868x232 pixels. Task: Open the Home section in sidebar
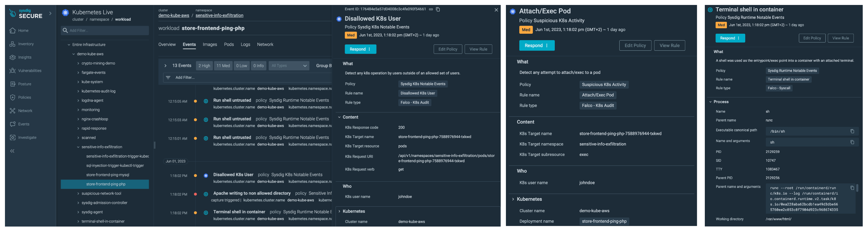click(x=20, y=31)
